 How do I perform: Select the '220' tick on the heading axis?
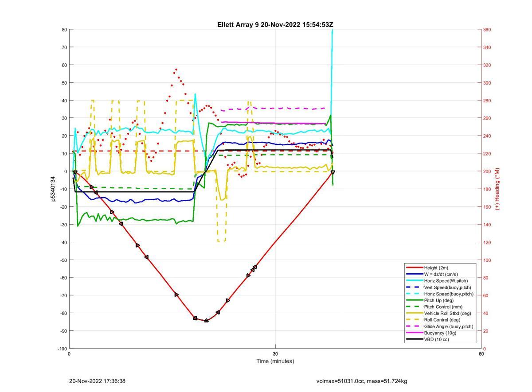[487, 154]
